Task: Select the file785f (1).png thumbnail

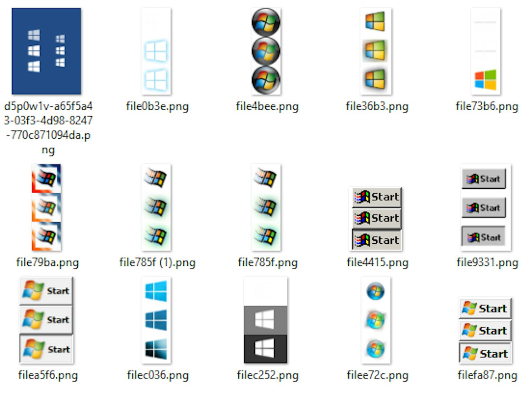Action: (156, 207)
